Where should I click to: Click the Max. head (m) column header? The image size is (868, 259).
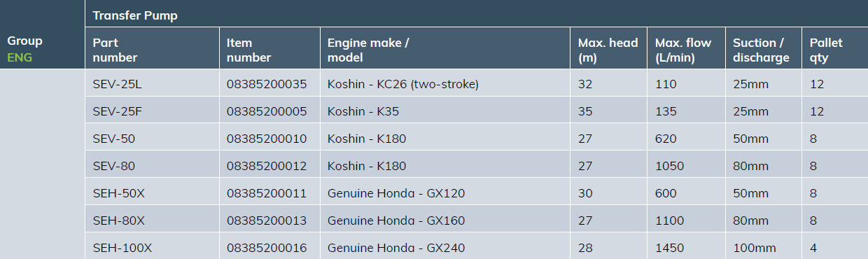pyautogui.click(x=608, y=50)
